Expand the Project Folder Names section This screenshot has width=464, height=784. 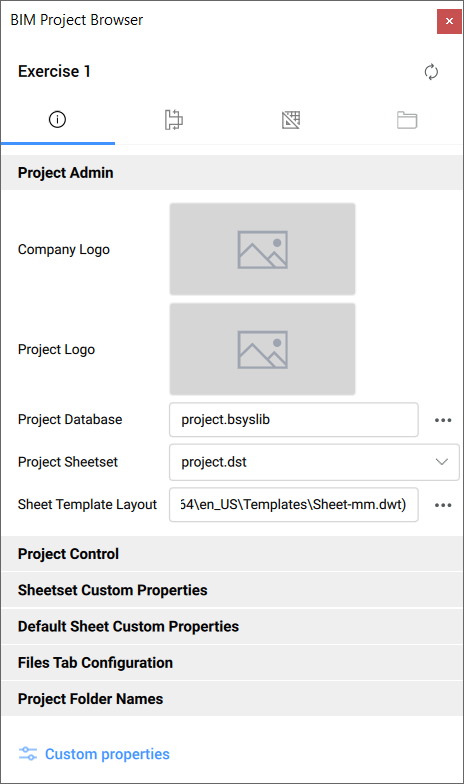coord(232,698)
